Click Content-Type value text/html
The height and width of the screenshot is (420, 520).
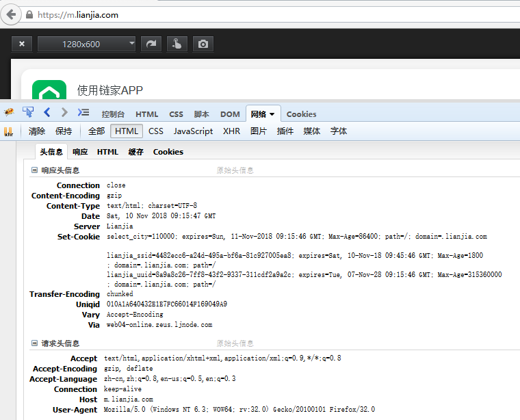coord(152,205)
